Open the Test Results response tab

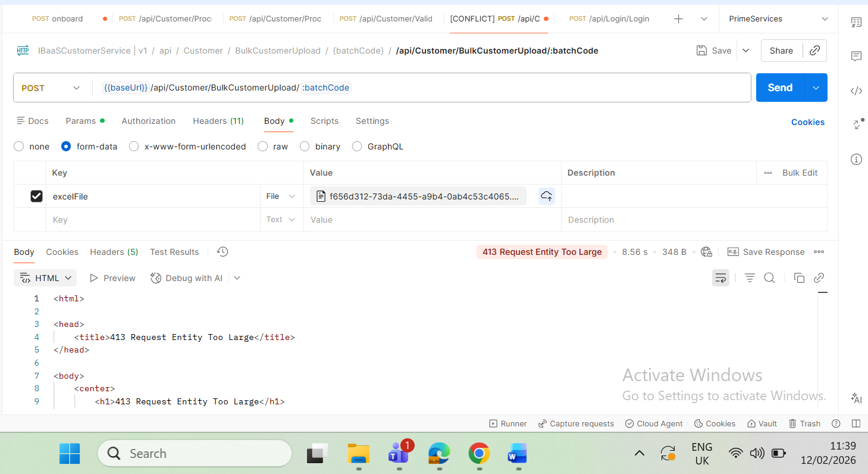174,252
